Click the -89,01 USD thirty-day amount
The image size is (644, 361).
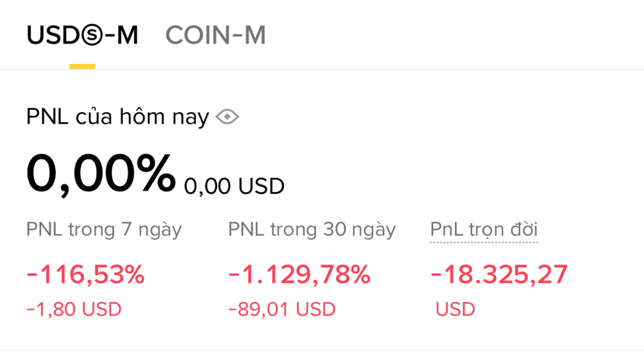[282, 309]
